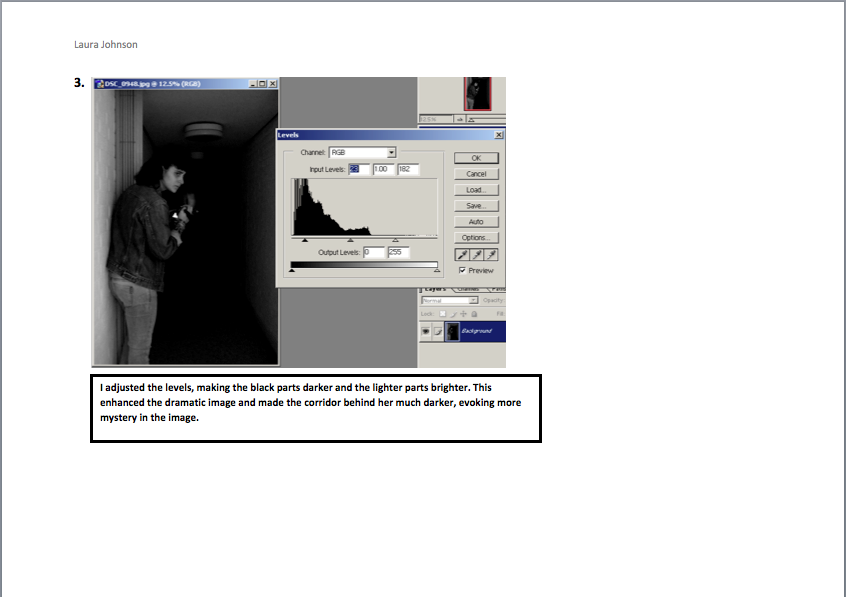Click the 'Output Levels:' label

(x=339, y=253)
